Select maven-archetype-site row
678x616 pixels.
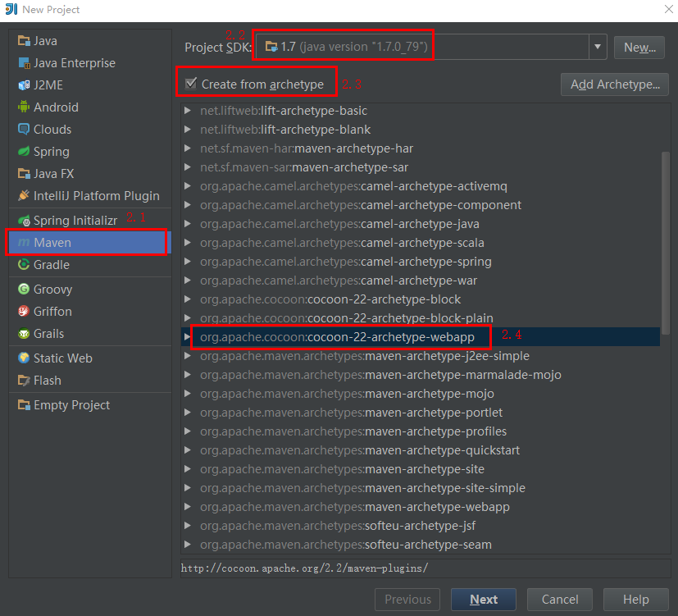coord(421,469)
